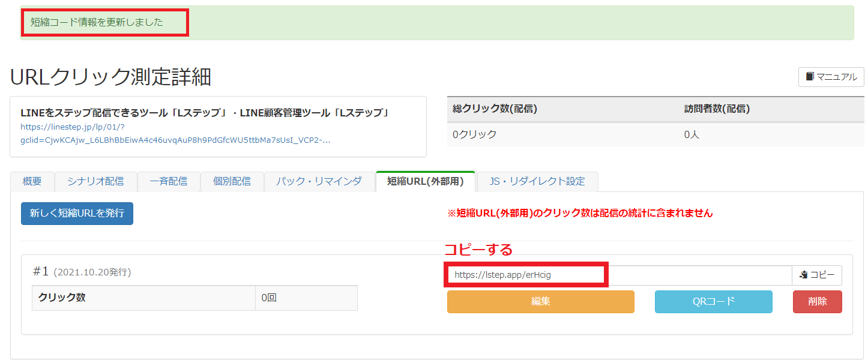Open the linestep.jp target URL link
This screenshot has height=363, width=868.
(x=175, y=134)
